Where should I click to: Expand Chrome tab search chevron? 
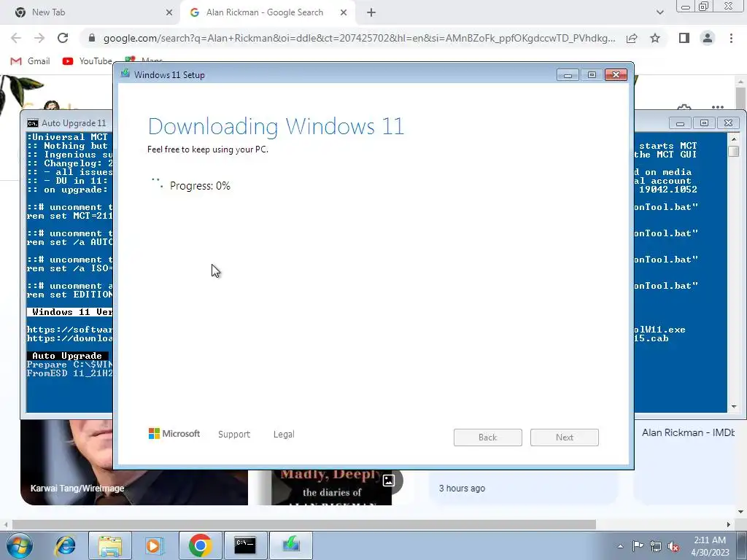(659, 12)
